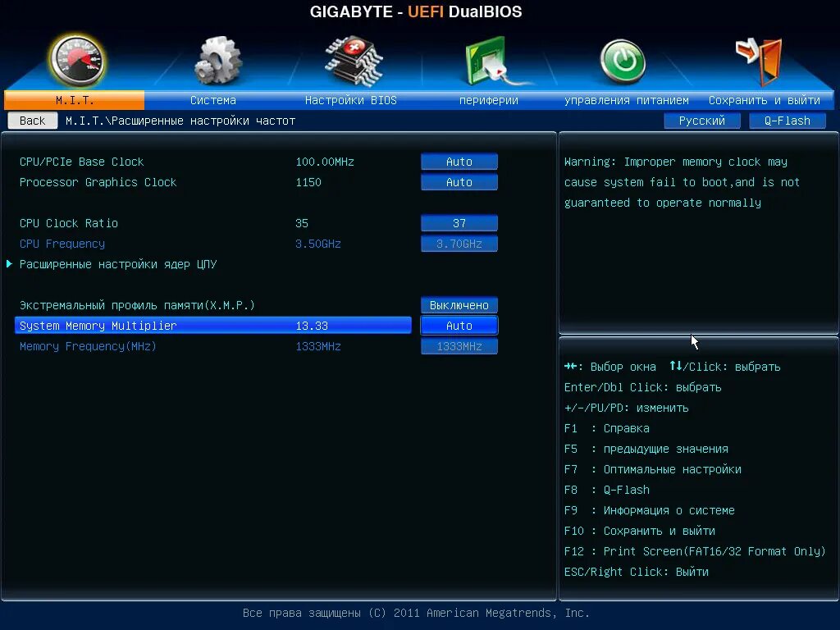Click the greyed 1333MHz target field

459,346
